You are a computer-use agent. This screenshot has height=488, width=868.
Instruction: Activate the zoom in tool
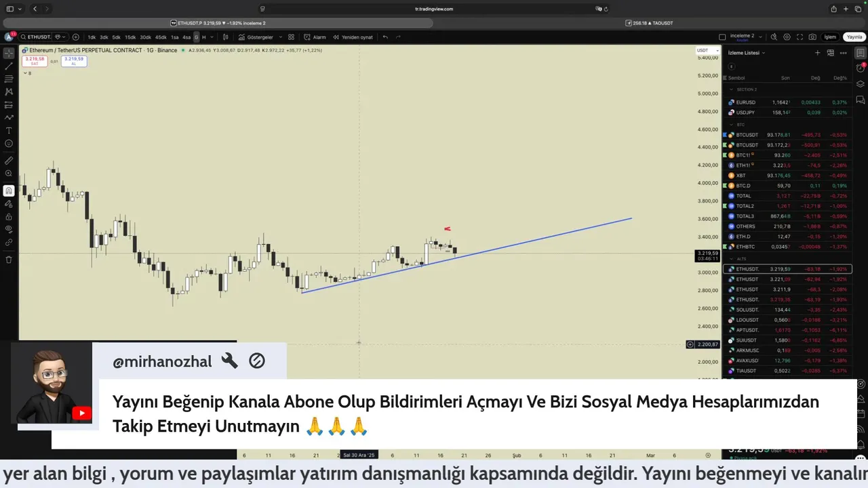click(x=9, y=174)
